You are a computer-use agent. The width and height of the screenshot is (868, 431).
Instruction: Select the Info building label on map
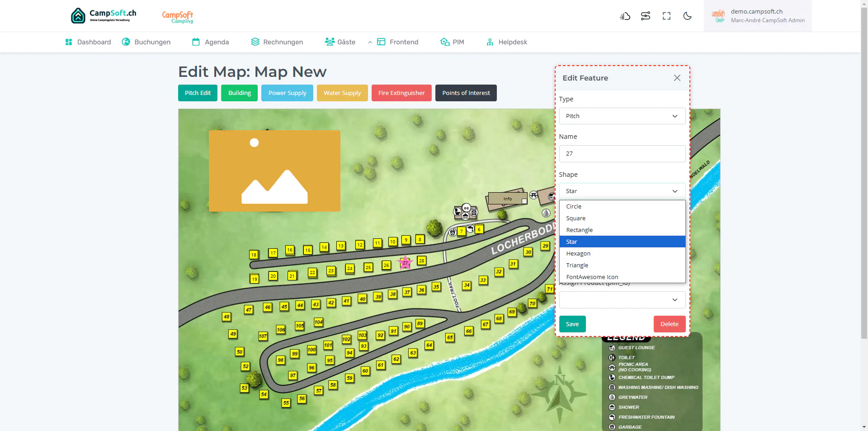pyautogui.click(x=508, y=199)
